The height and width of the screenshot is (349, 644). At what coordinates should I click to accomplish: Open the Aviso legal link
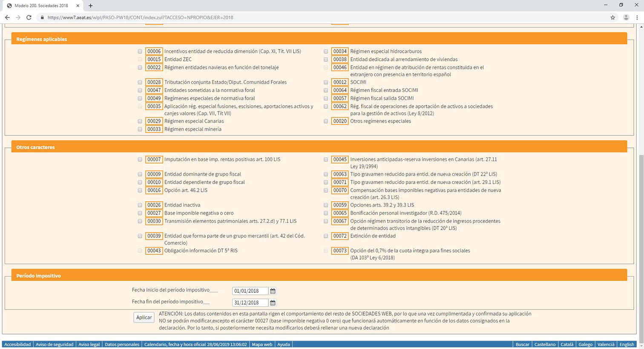click(89, 344)
